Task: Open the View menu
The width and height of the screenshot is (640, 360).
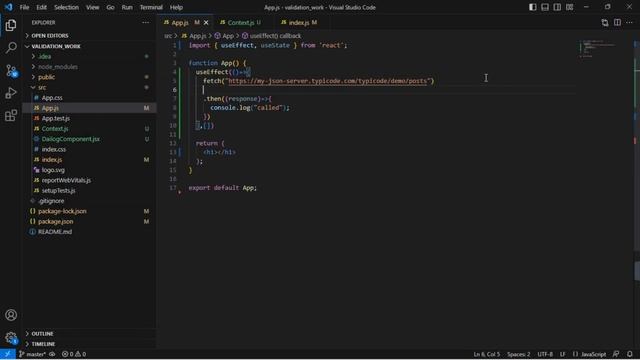Action: click(92, 7)
